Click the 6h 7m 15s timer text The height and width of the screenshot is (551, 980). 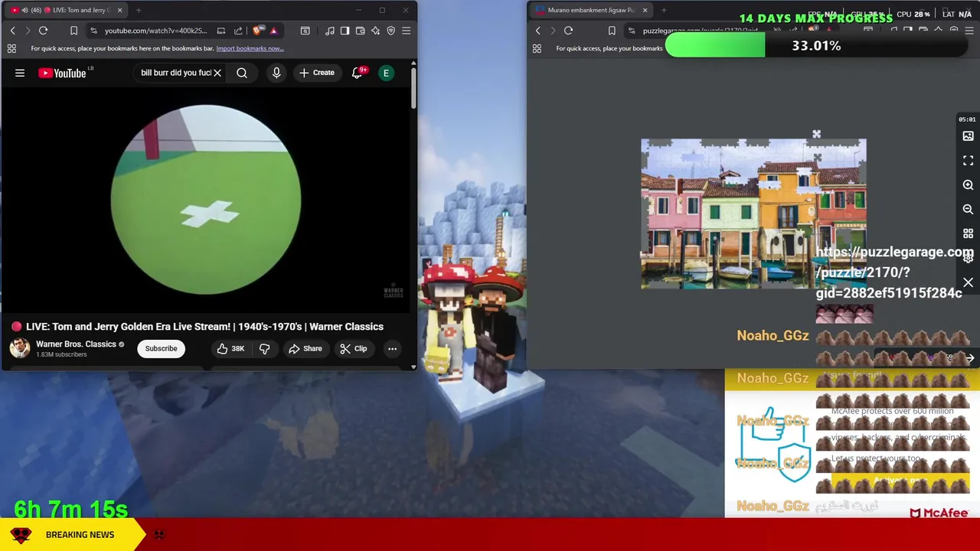point(70,508)
